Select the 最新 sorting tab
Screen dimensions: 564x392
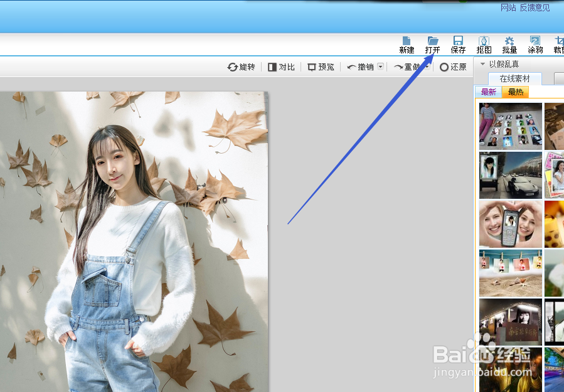click(489, 92)
